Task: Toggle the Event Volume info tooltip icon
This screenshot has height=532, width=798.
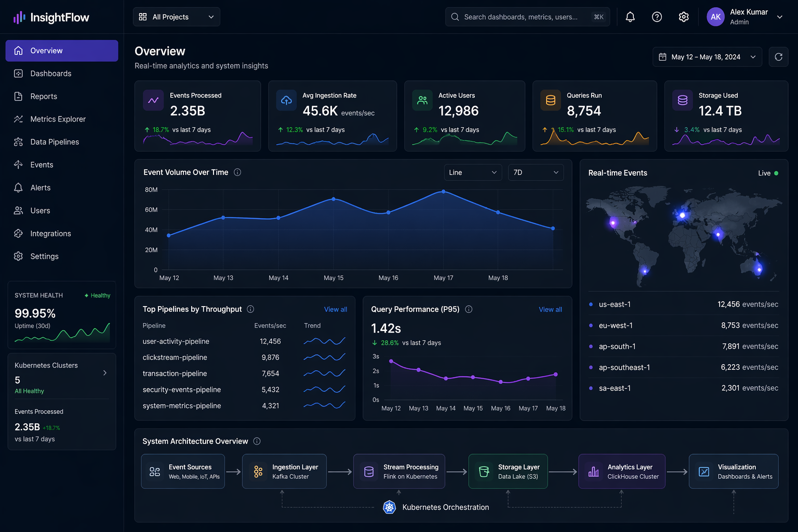Action: coord(237,172)
